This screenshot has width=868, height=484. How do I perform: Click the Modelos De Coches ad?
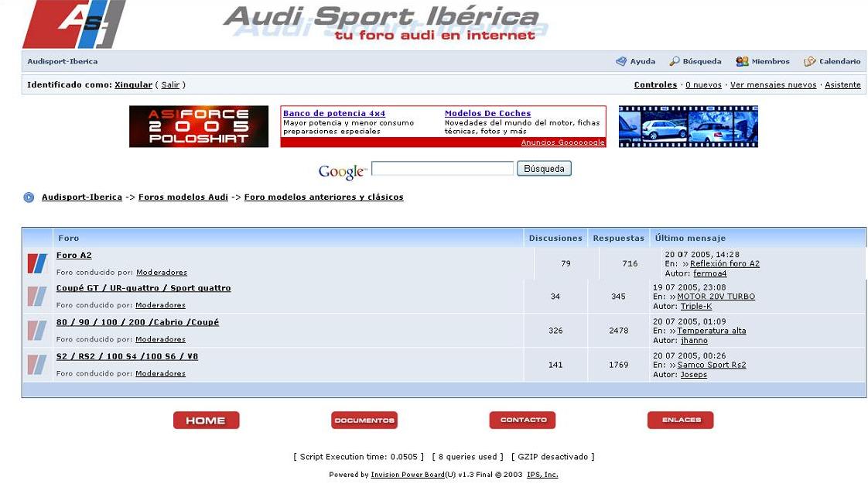(487, 113)
